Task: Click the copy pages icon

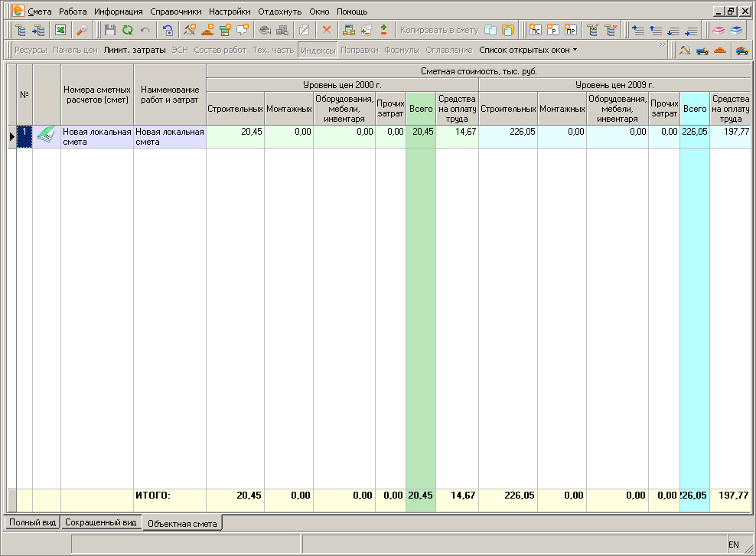Action: pyautogui.click(x=490, y=30)
